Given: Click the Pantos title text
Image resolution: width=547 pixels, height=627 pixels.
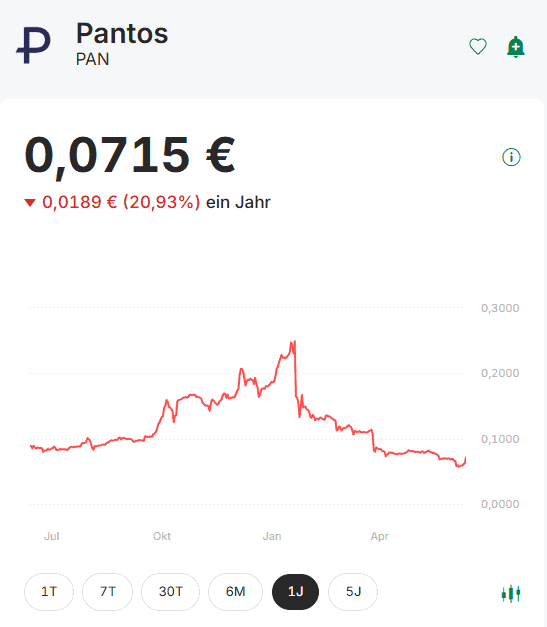Looking at the screenshot, I should tap(122, 33).
